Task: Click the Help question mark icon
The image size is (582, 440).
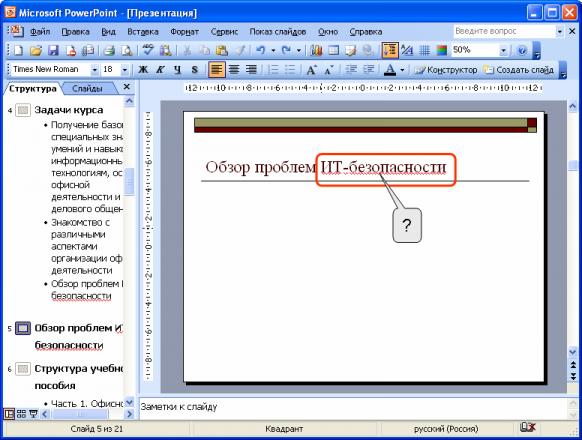Action: coord(522,50)
